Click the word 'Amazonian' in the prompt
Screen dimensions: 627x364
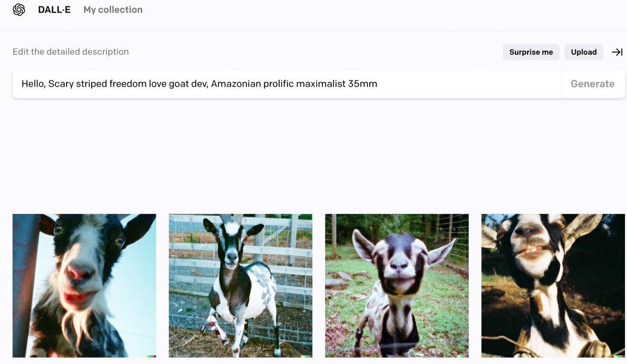point(236,84)
